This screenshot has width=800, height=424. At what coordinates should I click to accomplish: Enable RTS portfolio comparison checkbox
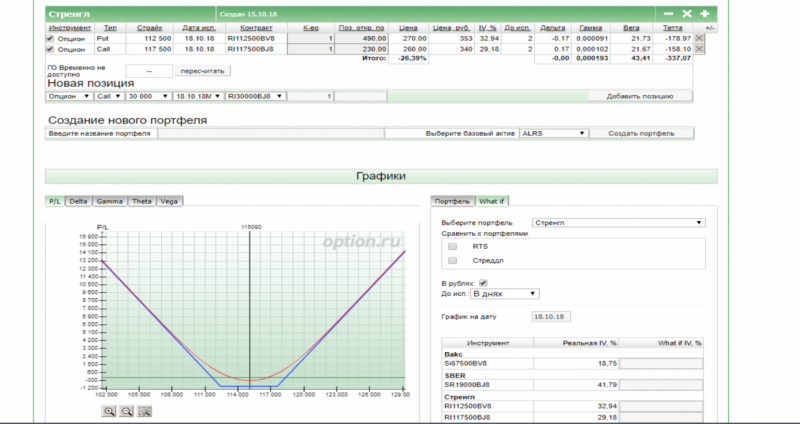(x=453, y=245)
